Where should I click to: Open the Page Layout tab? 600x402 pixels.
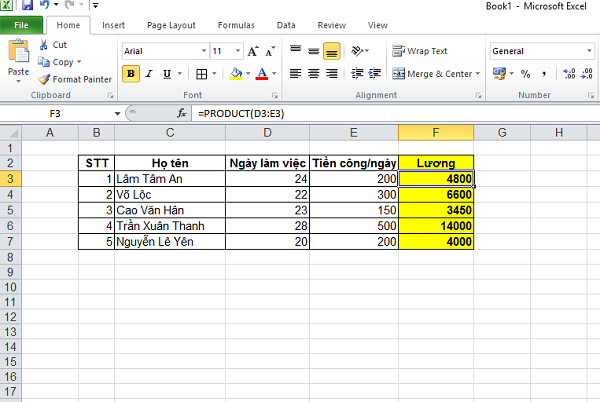(x=169, y=25)
